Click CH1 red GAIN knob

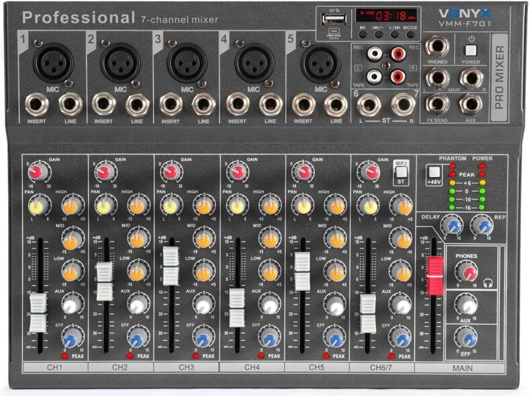tap(38, 172)
